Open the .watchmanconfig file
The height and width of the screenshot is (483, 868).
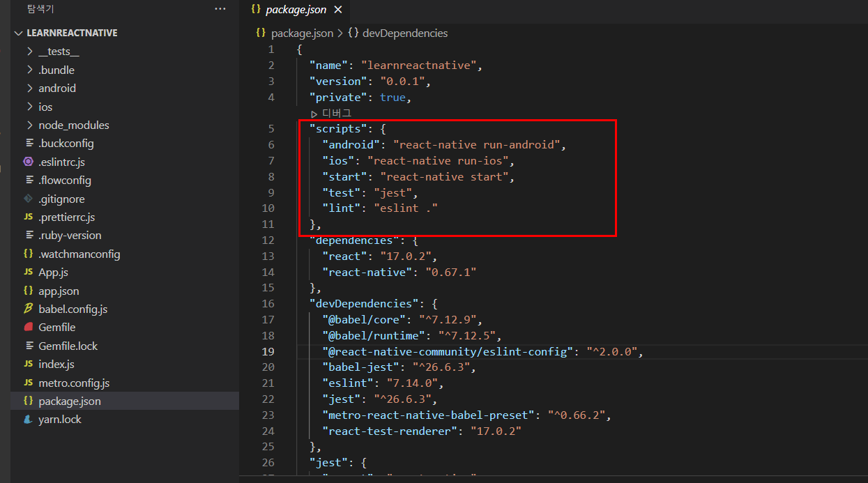tap(79, 254)
